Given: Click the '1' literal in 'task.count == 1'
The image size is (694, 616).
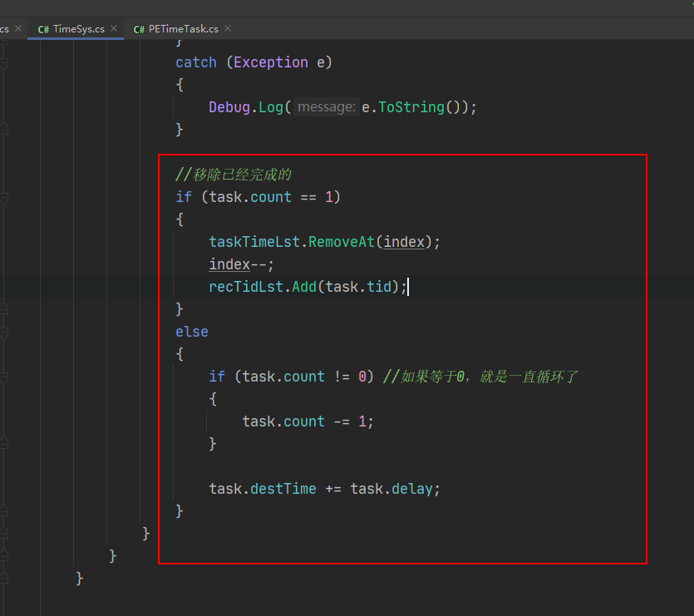Looking at the screenshot, I should 329,197.
